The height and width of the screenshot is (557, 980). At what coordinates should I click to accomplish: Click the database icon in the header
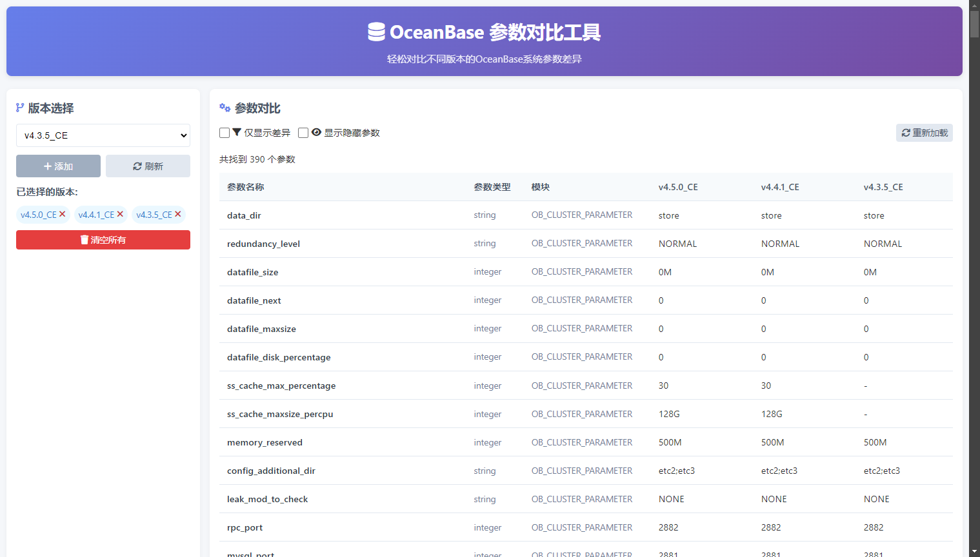(x=376, y=32)
